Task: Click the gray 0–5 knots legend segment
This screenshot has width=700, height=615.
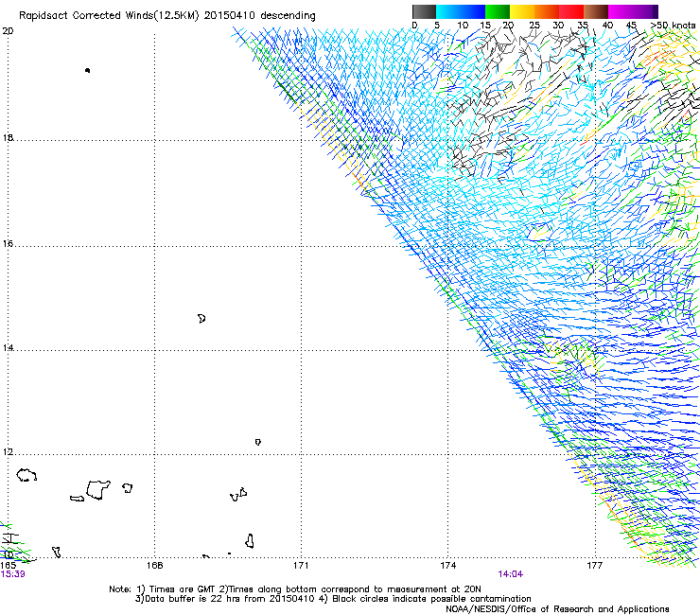Action: 424,11
